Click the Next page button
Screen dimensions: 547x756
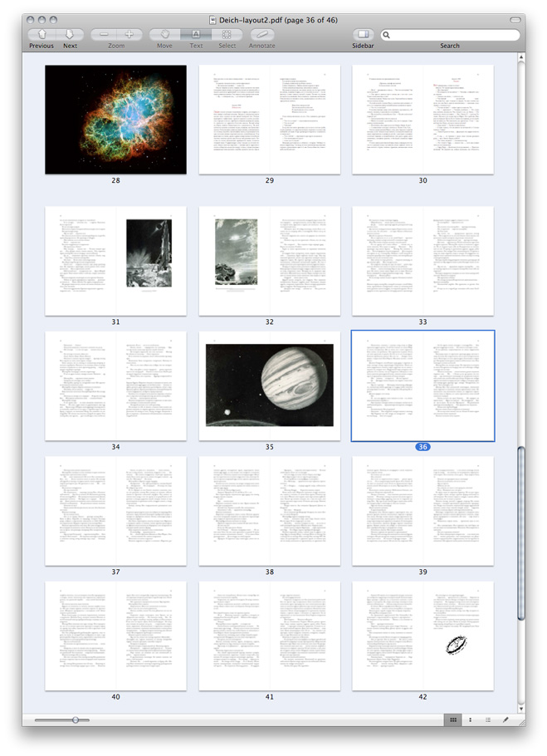tap(70, 35)
